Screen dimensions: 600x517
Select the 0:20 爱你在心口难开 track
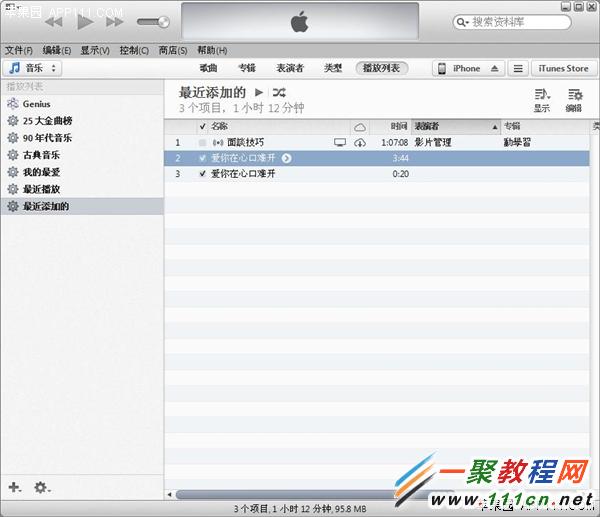click(243, 174)
